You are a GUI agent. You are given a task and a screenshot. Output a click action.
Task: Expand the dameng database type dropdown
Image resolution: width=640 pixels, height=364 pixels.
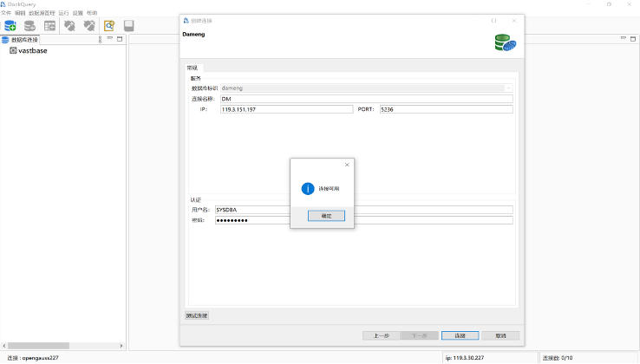pyautogui.click(x=508, y=88)
